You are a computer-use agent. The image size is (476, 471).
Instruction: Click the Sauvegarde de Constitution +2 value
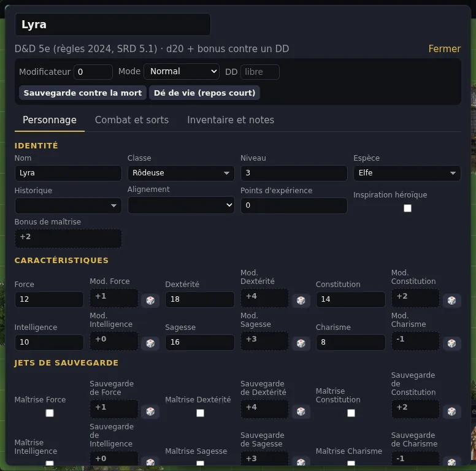pos(415,409)
